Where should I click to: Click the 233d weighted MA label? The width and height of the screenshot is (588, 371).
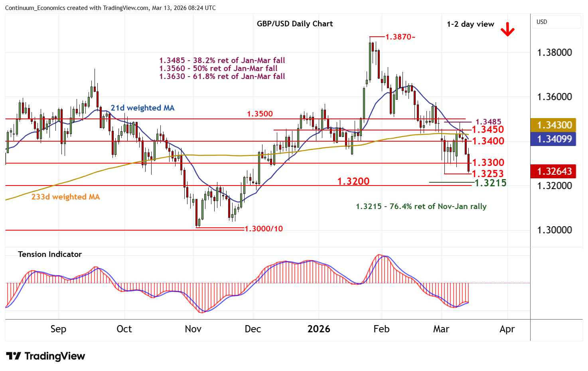[65, 197]
